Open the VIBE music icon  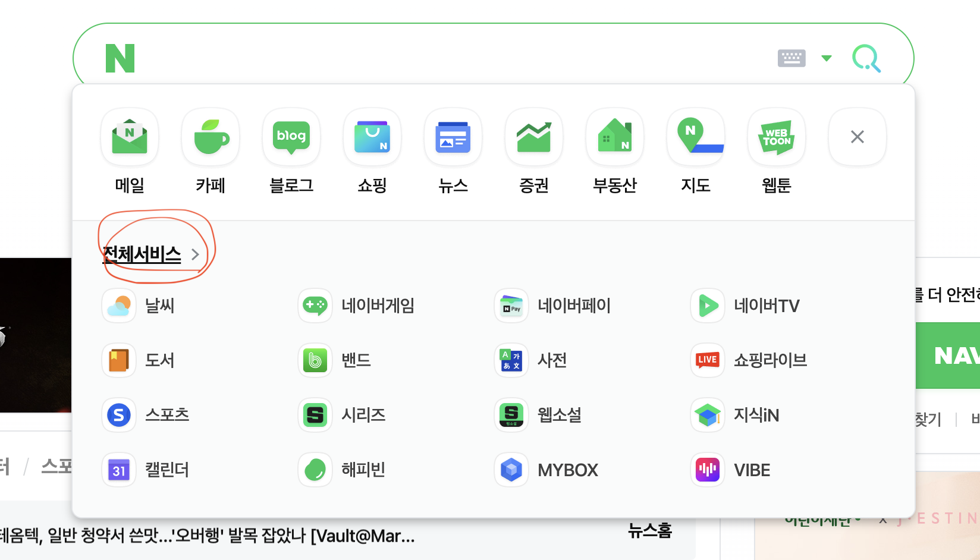(708, 470)
